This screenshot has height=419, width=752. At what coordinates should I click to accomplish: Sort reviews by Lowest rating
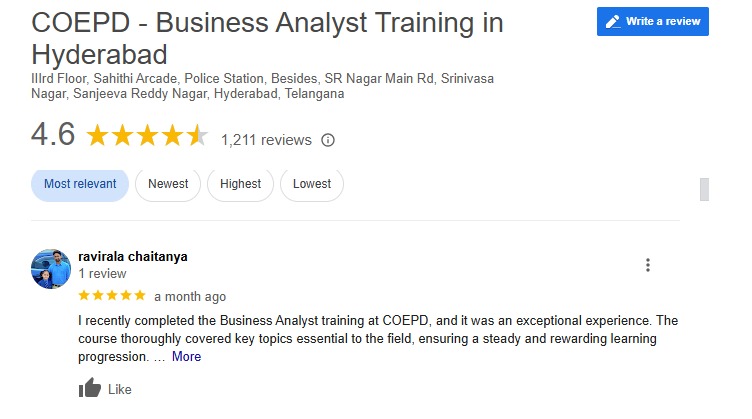(312, 184)
